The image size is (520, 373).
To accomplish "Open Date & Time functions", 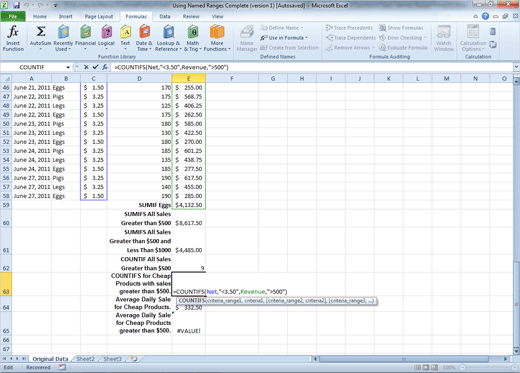I will [144, 38].
